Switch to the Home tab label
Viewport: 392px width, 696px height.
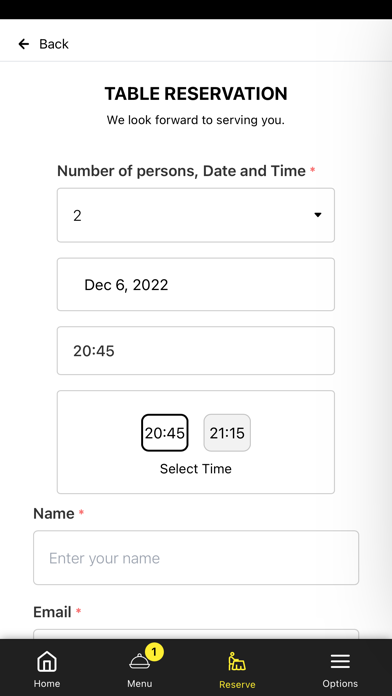click(47, 684)
